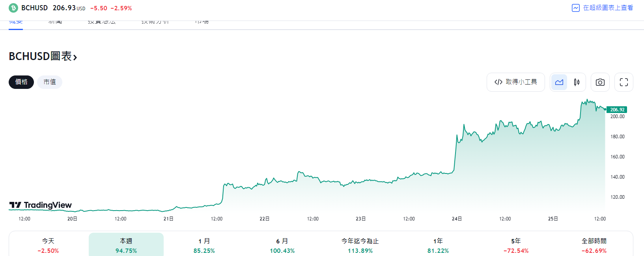Image resolution: width=644 pixels, height=256 pixels.
Task: Select the 價格 price toggle pill
Action: (x=21, y=82)
